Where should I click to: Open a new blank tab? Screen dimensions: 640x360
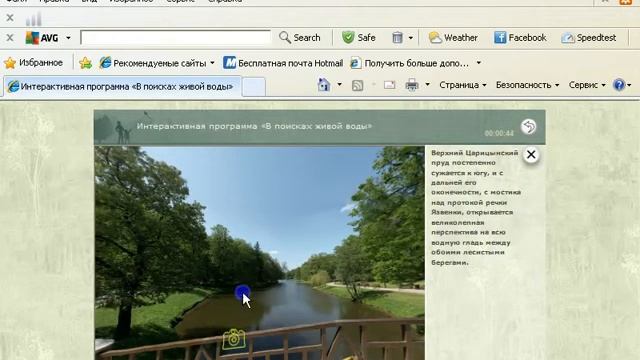click(253, 87)
